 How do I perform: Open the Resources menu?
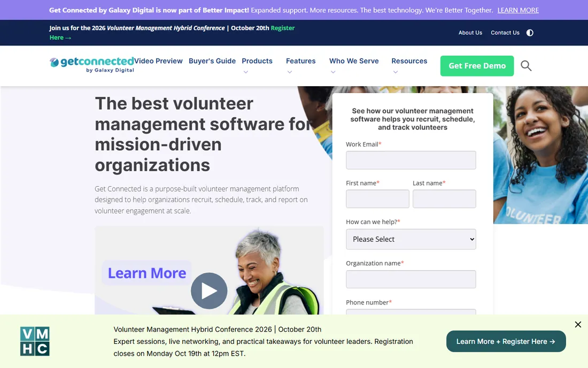(409, 61)
